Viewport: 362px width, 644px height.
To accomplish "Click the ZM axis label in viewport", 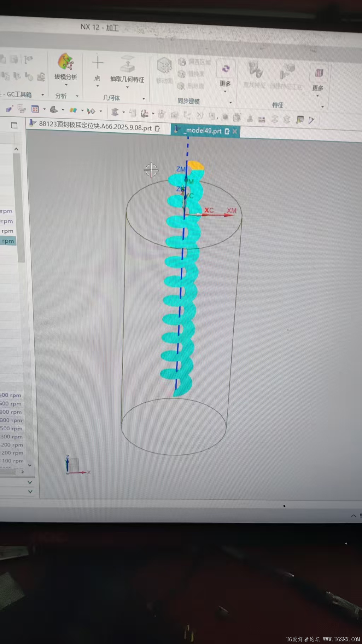I will (181, 169).
